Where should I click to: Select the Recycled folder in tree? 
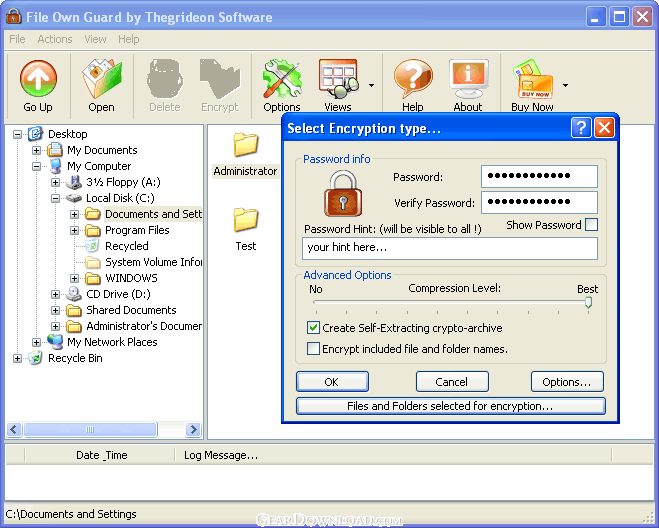pos(127,246)
